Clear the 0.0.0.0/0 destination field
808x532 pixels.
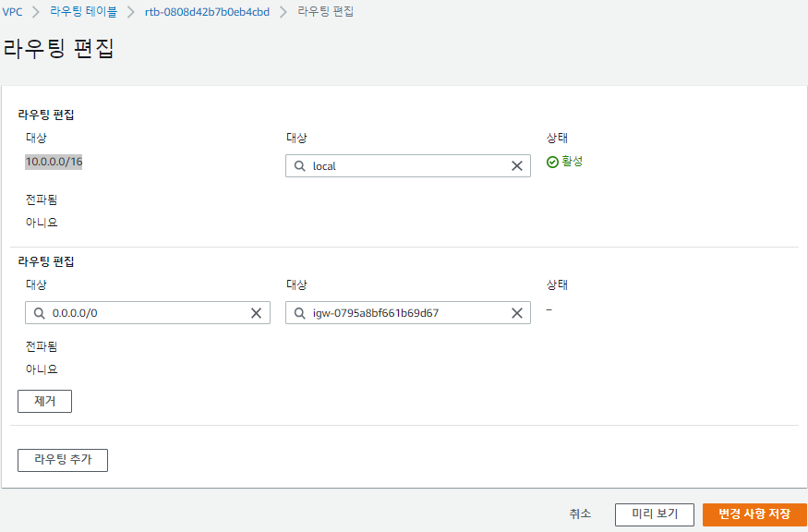pyautogui.click(x=256, y=313)
